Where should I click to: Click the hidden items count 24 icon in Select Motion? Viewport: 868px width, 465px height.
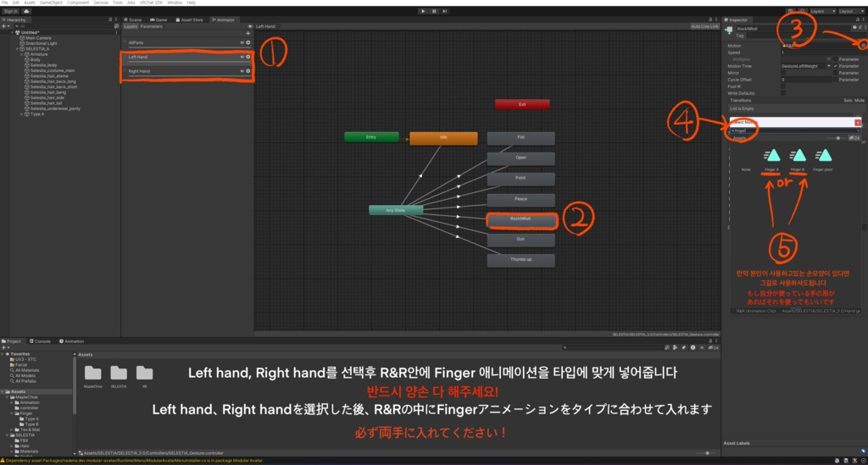(854, 138)
